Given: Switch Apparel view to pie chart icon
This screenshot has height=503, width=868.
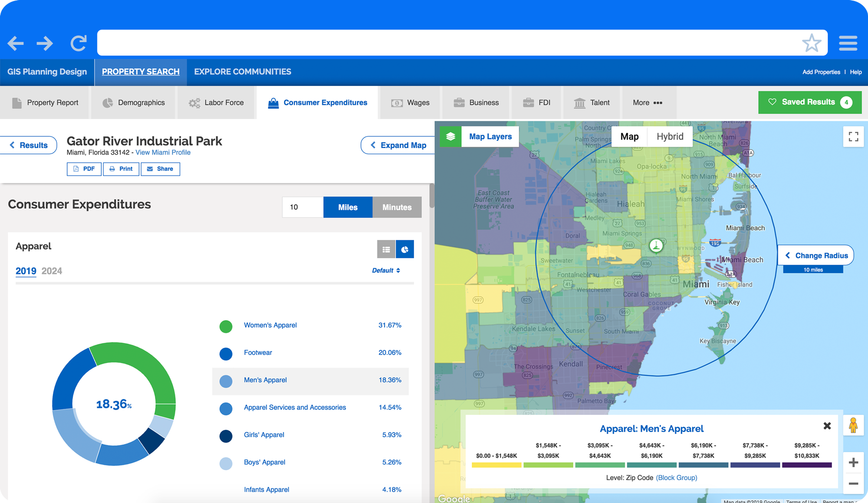Looking at the screenshot, I should [404, 250].
